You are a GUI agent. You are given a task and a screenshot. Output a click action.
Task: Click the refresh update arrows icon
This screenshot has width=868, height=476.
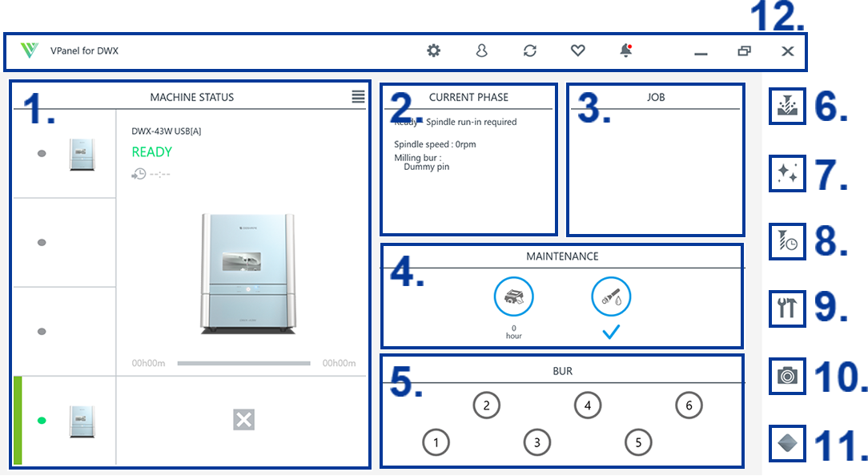530,51
